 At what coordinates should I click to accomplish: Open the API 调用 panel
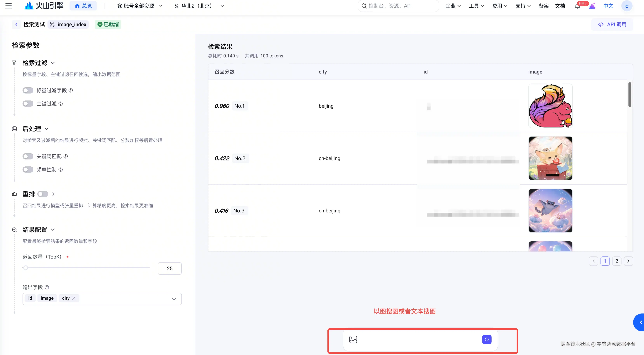(x=612, y=24)
